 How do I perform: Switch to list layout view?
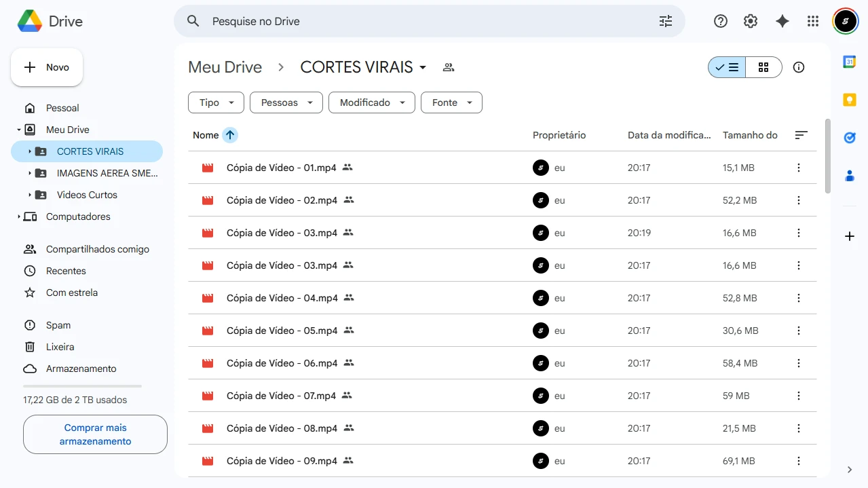pos(727,67)
